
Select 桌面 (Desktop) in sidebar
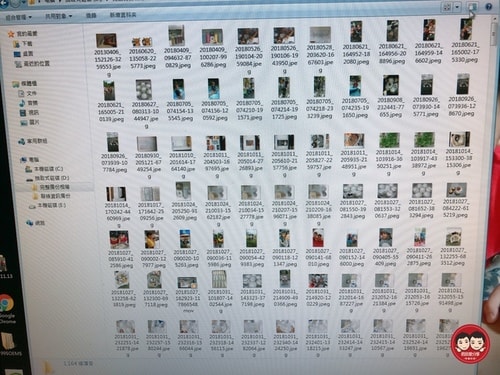pyautogui.click(x=23, y=54)
